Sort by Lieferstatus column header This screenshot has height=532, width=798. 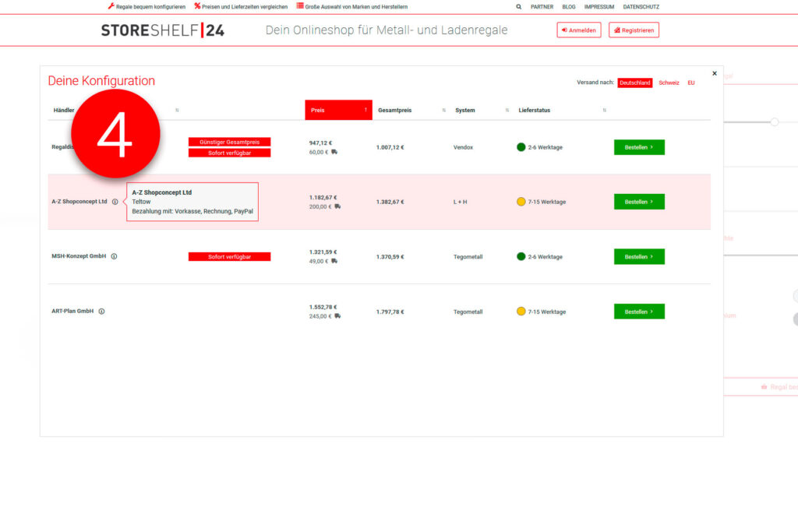pos(561,110)
